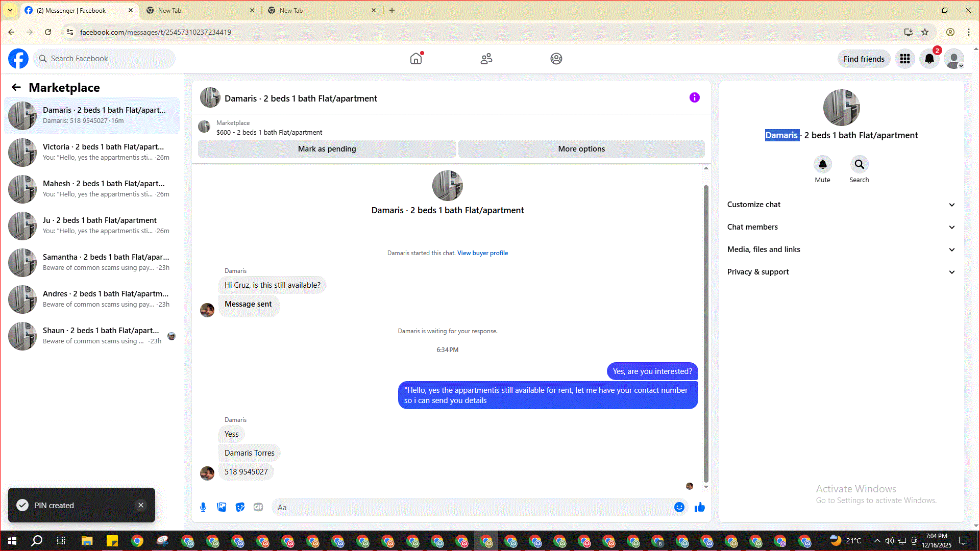Open the View buyer profile link

click(x=482, y=253)
